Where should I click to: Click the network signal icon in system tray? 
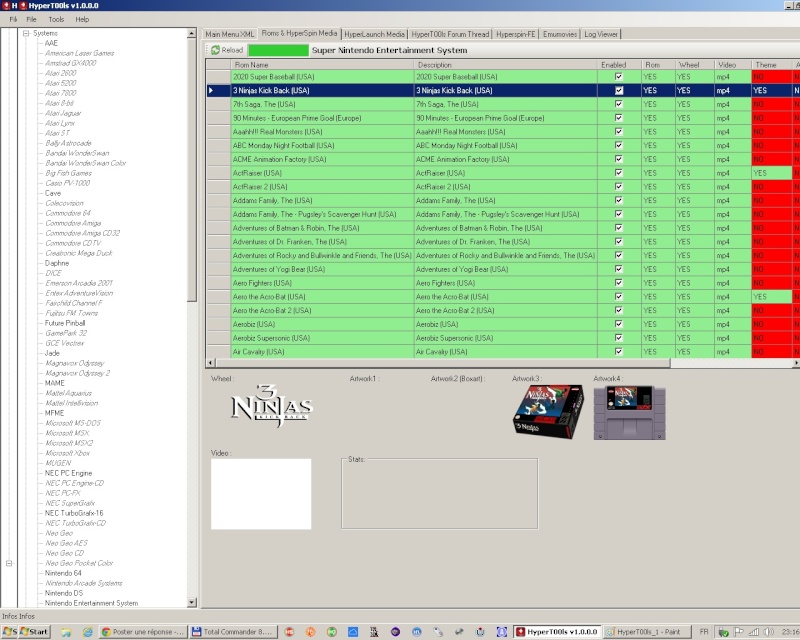[x=754, y=632]
